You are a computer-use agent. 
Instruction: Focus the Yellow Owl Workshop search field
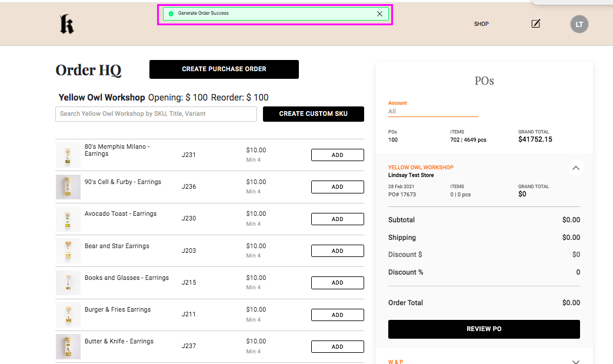[x=156, y=114]
